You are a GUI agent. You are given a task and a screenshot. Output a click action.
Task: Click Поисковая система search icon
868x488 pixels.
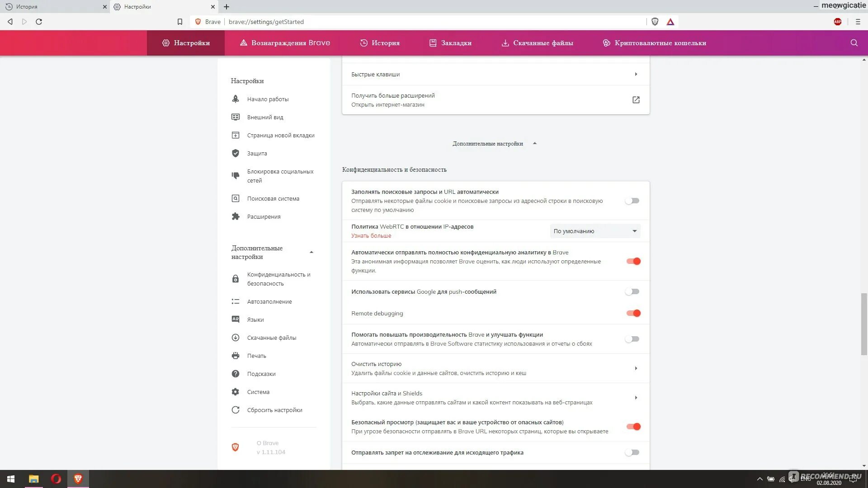tap(236, 198)
